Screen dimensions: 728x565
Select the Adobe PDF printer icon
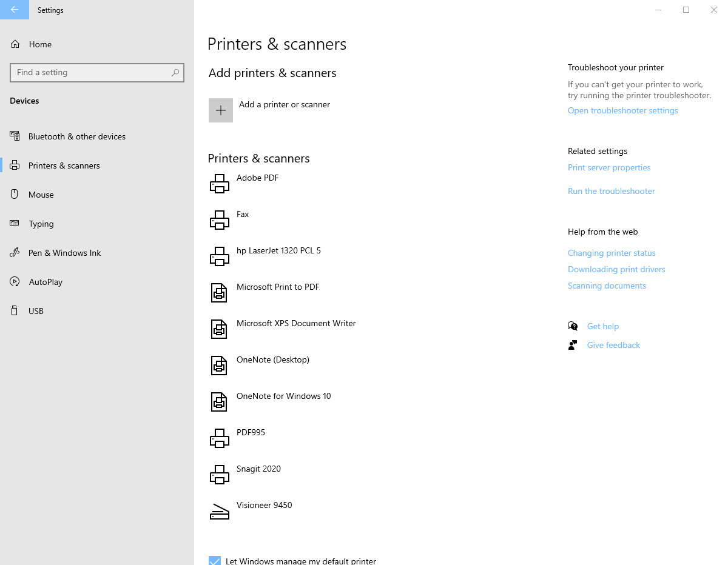pos(220,184)
